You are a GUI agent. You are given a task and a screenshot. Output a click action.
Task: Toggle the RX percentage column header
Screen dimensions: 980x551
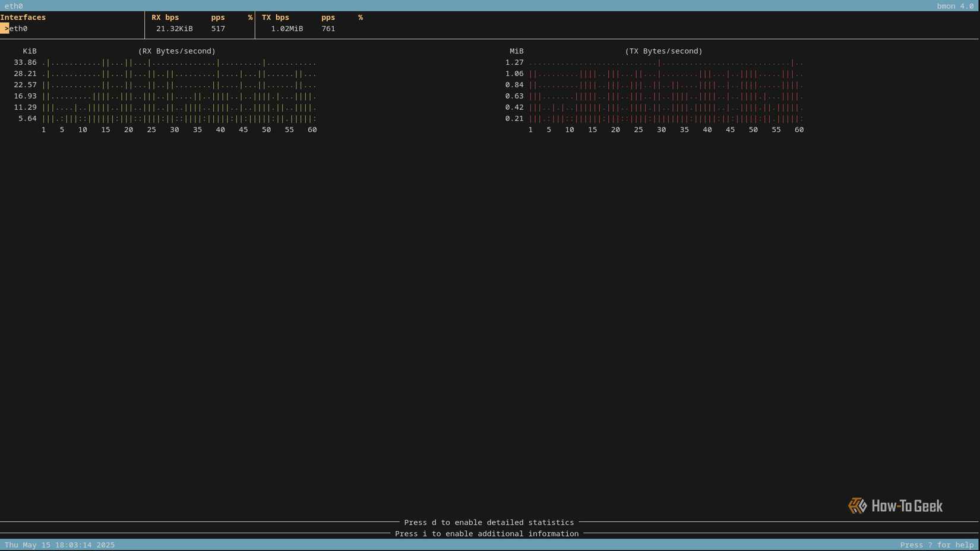[x=250, y=17]
